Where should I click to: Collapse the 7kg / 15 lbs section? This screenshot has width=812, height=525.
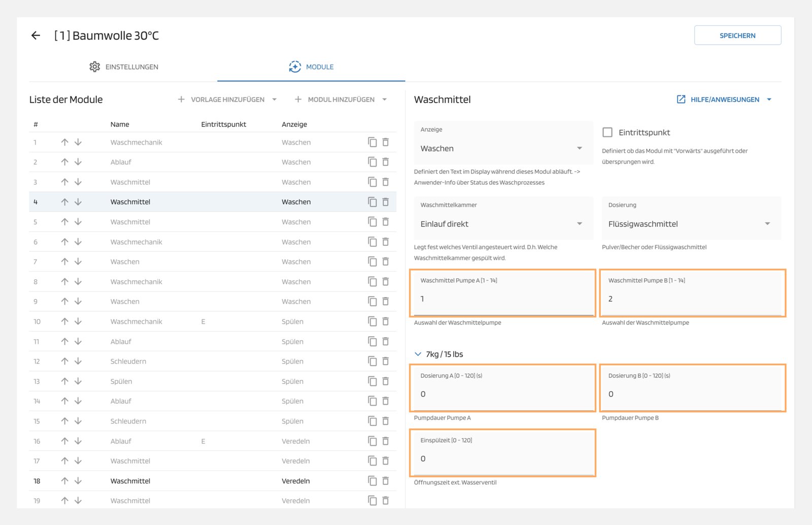418,354
